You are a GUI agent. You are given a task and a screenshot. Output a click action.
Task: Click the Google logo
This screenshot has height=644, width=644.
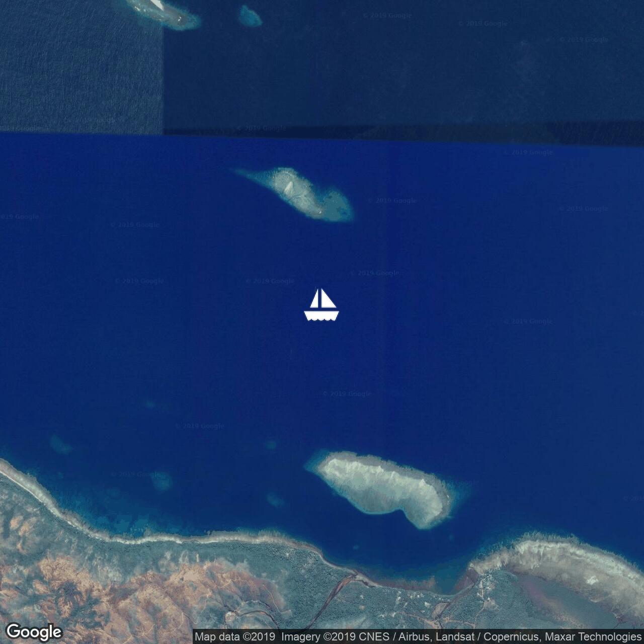34,631
